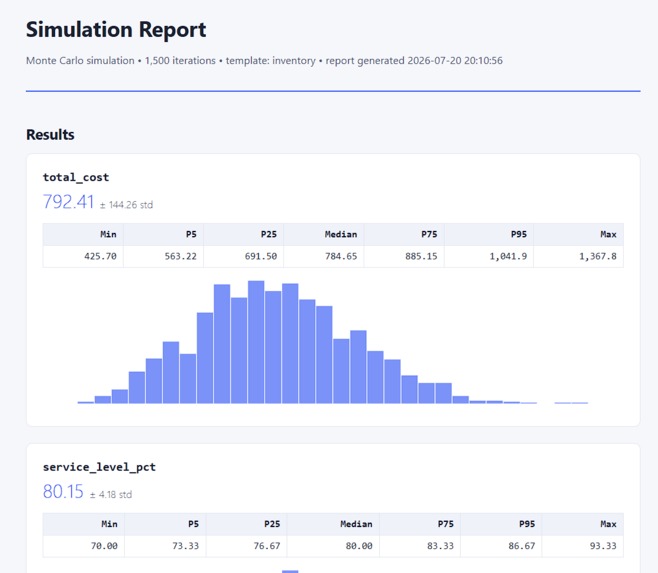Click total_cost P25 value 691.50
The width and height of the screenshot is (658, 573).
[261, 256]
